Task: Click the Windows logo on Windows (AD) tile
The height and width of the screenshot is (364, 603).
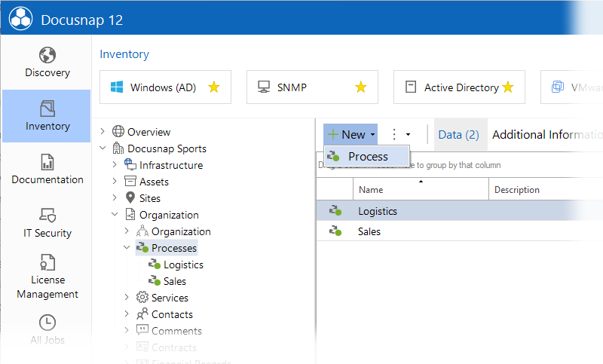Action: coord(117,87)
